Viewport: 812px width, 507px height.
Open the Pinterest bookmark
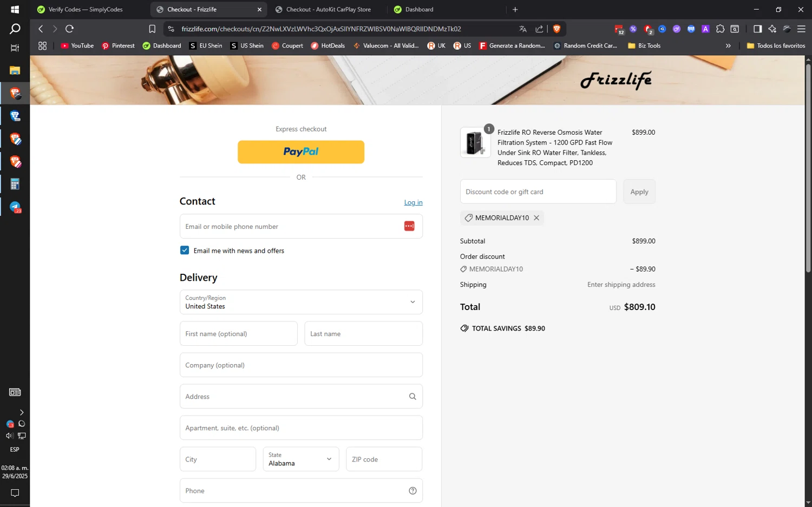coord(118,45)
